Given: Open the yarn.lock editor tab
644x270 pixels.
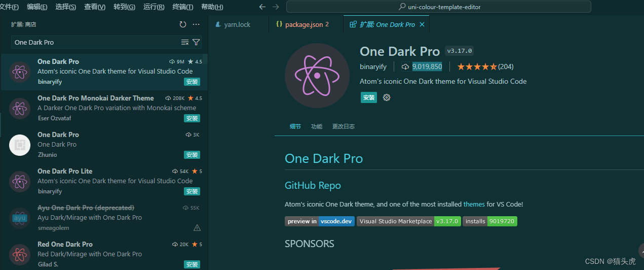Looking at the screenshot, I should pyautogui.click(x=237, y=24).
